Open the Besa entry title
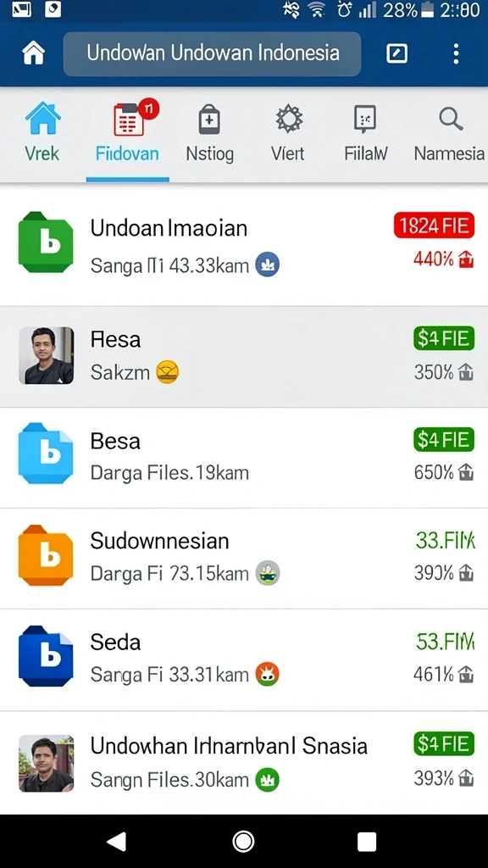The height and width of the screenshot is (868, 488). pyautogui.click(x=115, y=441)
